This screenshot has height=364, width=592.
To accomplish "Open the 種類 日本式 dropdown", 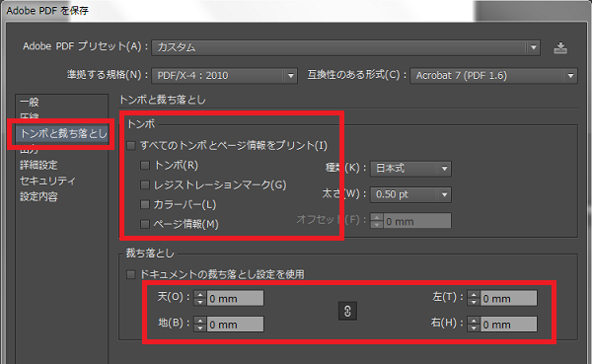I will (x=410, y=169).
